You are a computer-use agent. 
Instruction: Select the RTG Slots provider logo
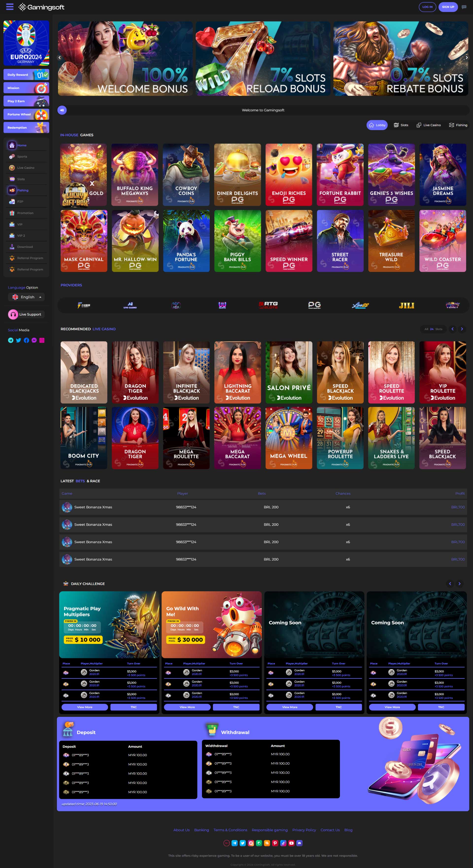(x=268, y=305)
